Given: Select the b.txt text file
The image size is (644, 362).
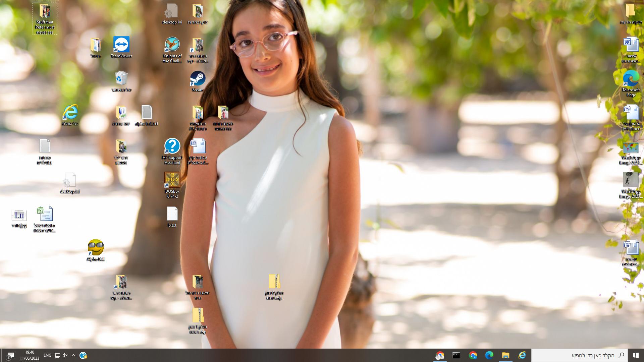Looking at the screenshot, I should (172, 217).
